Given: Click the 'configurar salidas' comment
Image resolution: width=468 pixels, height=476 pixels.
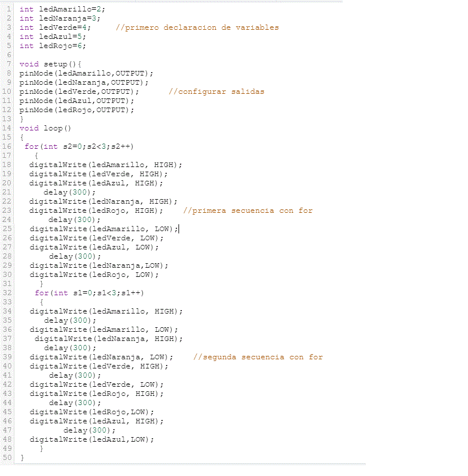Looking at the screenshot, I should 216,92.
